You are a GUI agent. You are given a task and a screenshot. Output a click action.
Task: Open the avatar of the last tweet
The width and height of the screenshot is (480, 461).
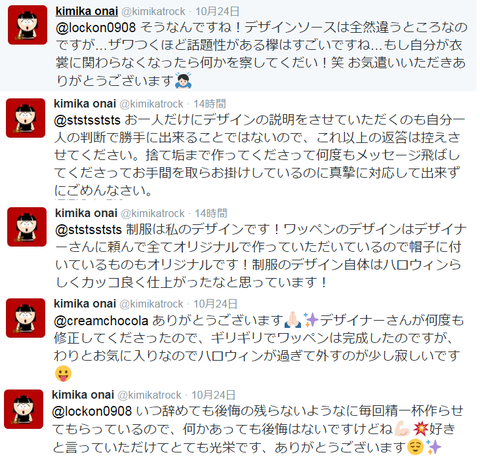[23, 409]
